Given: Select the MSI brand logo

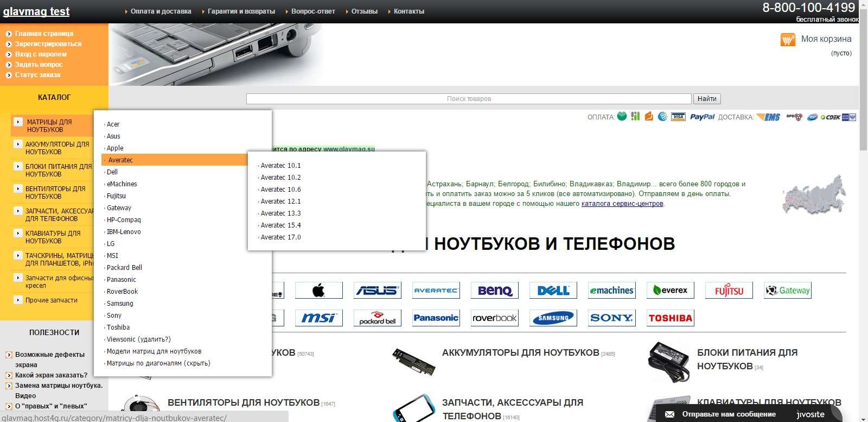Looking at the screenshot, I should (x=319, y=318).
